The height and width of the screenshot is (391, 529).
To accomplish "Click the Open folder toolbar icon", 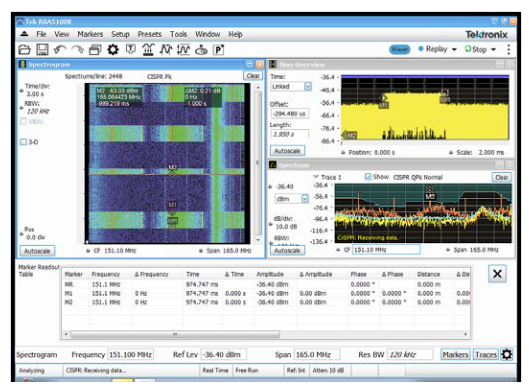I will coord(24,50).
